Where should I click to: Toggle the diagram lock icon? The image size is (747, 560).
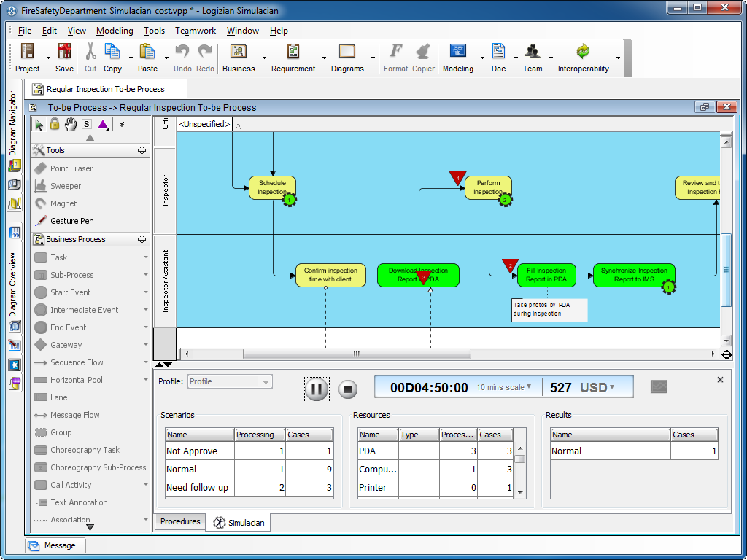54,124
